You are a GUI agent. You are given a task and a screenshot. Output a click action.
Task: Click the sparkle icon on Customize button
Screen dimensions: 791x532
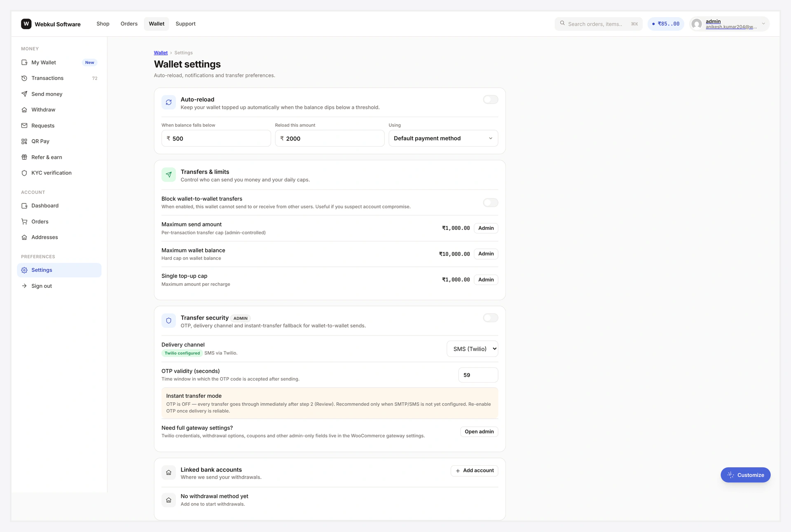(730, 475)
